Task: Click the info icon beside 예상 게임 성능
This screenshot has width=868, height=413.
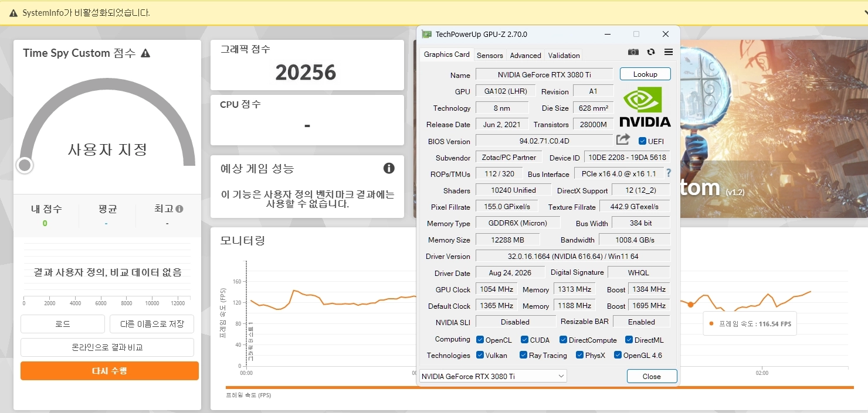Action: coord(389,168)
